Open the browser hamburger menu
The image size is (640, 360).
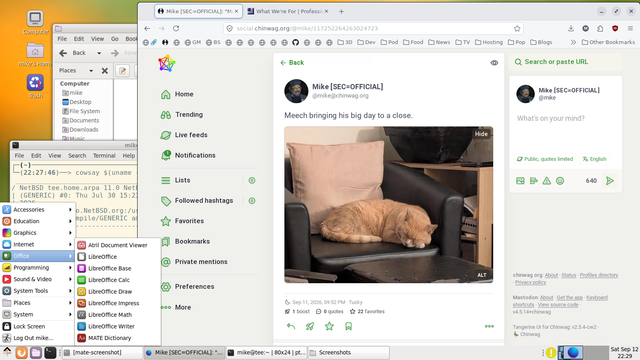coord(630,28)
